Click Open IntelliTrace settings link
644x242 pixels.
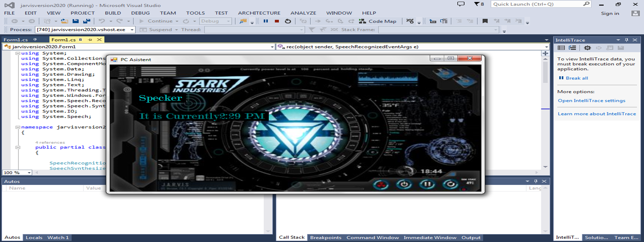click(592, 101)
